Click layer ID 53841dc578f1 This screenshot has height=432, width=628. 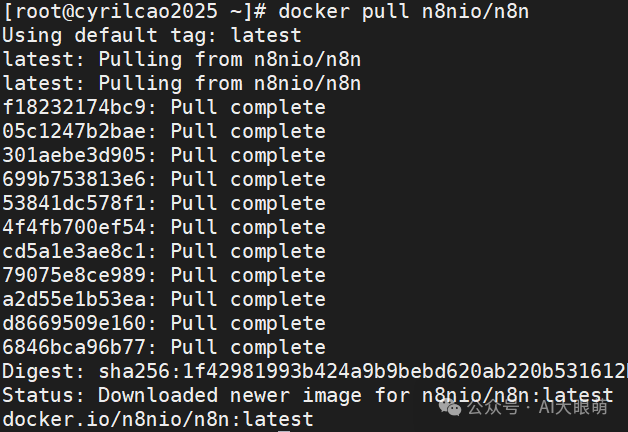click(79, 204)
